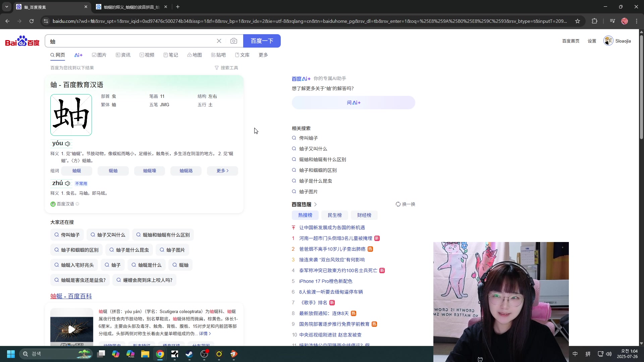Image resolution: width=644 pixels, height=362 pixels.
Task: Open Chrome from the taskbar
Action: [x=160, y=354]
